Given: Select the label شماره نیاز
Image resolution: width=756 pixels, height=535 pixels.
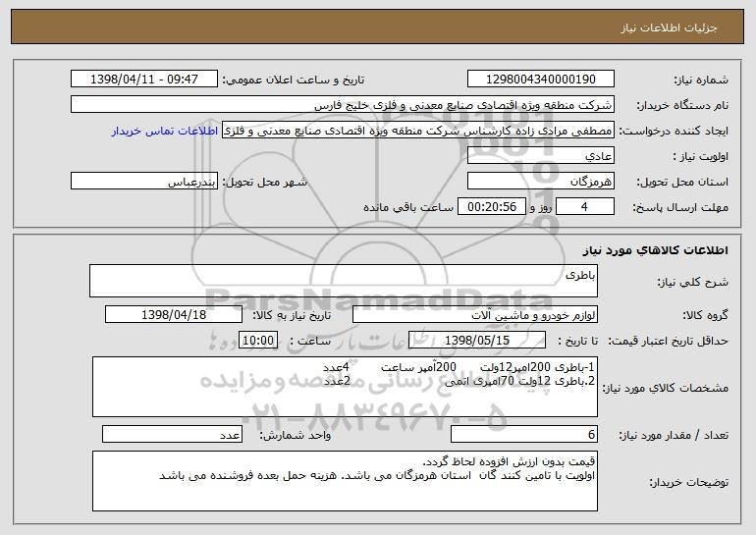Looking at the screenshot, I should tap(701, 80).
